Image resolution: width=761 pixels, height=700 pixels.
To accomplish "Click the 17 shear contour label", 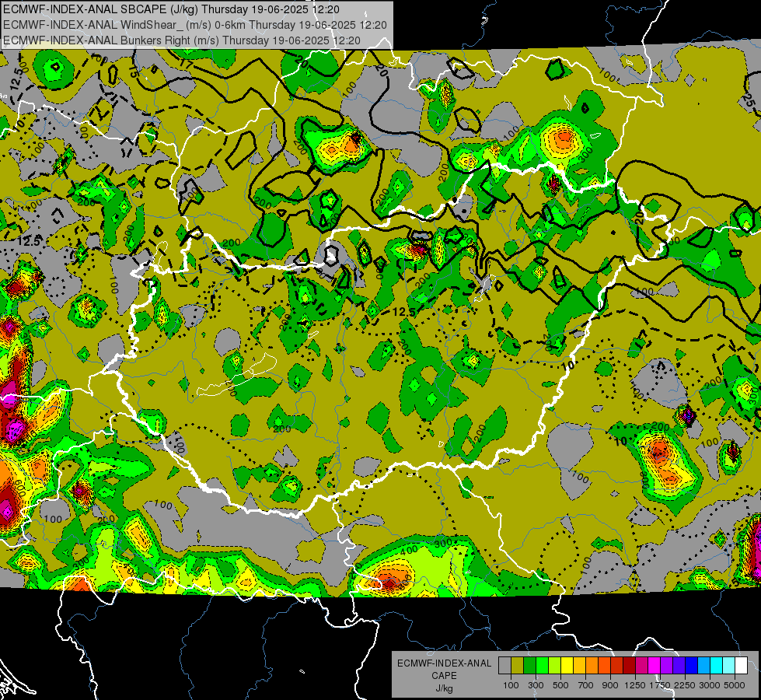I will click(x=186, y=63).
